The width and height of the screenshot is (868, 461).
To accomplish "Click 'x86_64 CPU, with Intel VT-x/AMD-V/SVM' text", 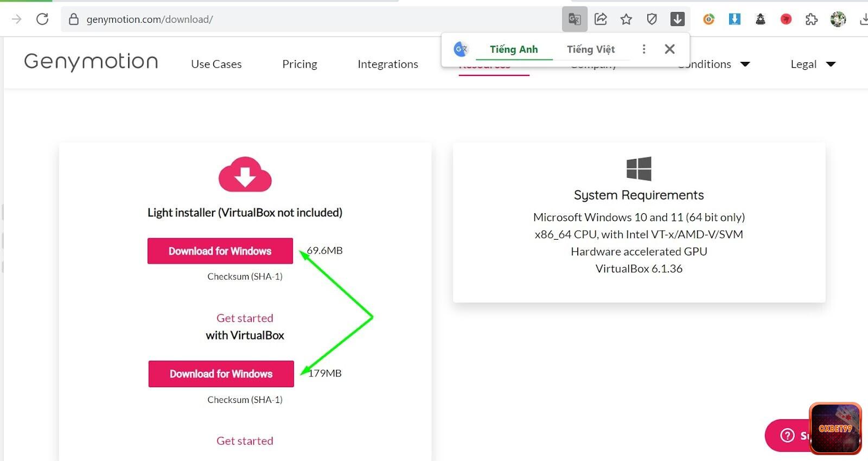I will pyautogui.click(x=639, y=234).
